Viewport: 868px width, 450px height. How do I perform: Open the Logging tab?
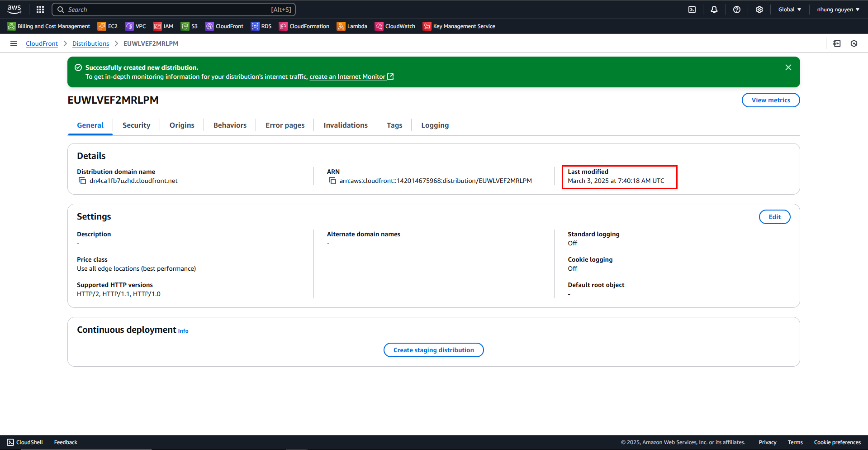(x=435, y=125)
